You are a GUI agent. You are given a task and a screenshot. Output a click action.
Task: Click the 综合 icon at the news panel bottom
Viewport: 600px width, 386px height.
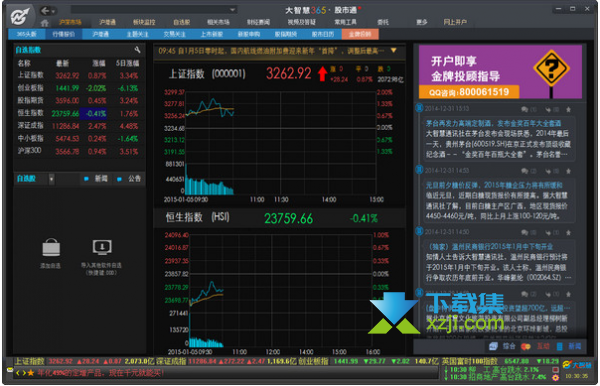pos(493,346)
